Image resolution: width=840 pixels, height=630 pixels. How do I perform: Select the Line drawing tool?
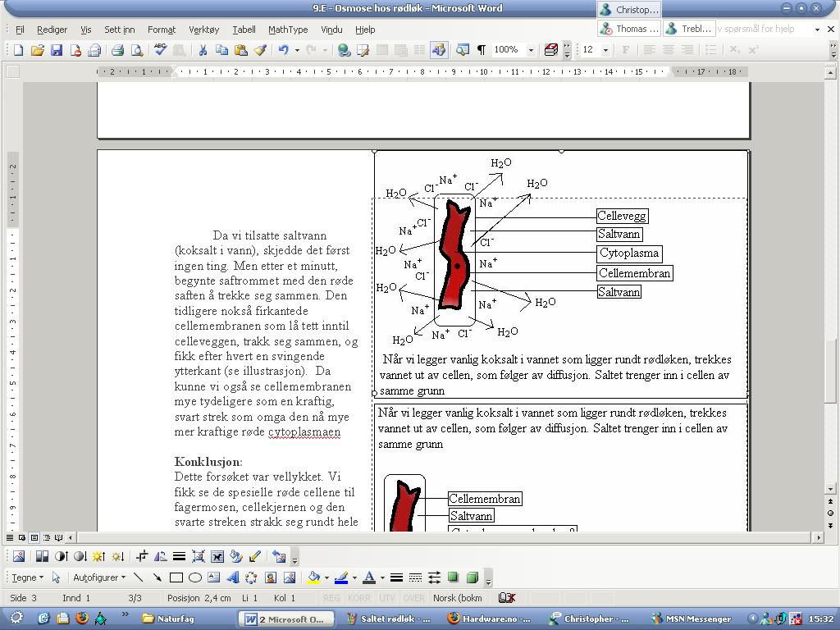138,577
